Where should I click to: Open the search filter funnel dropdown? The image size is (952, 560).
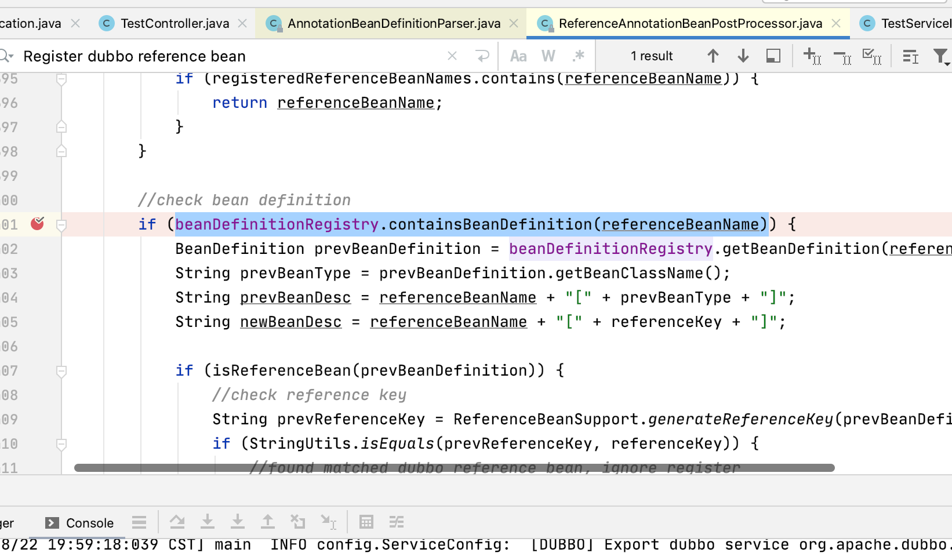pos(942,56)
